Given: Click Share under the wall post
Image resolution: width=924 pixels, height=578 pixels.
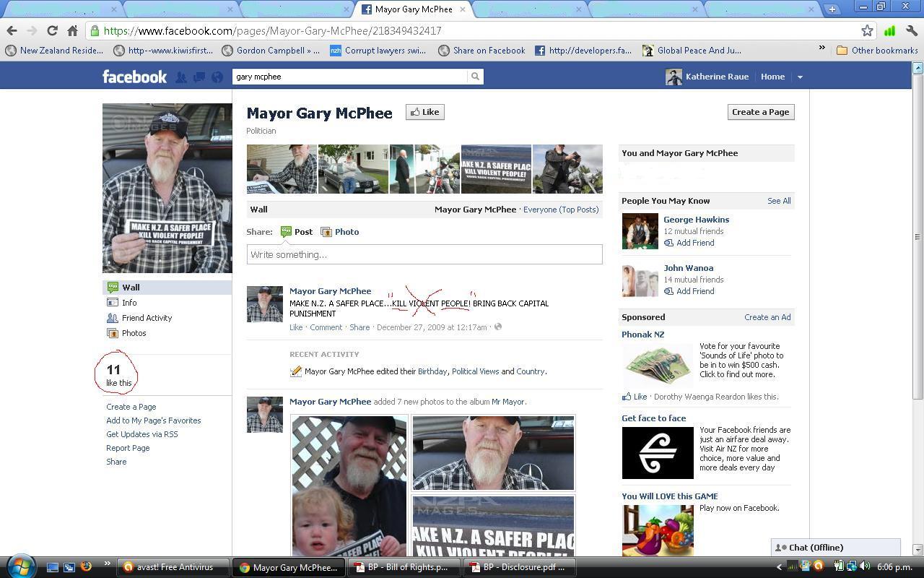Looking at the screenshot, I should tap(359, 327).
